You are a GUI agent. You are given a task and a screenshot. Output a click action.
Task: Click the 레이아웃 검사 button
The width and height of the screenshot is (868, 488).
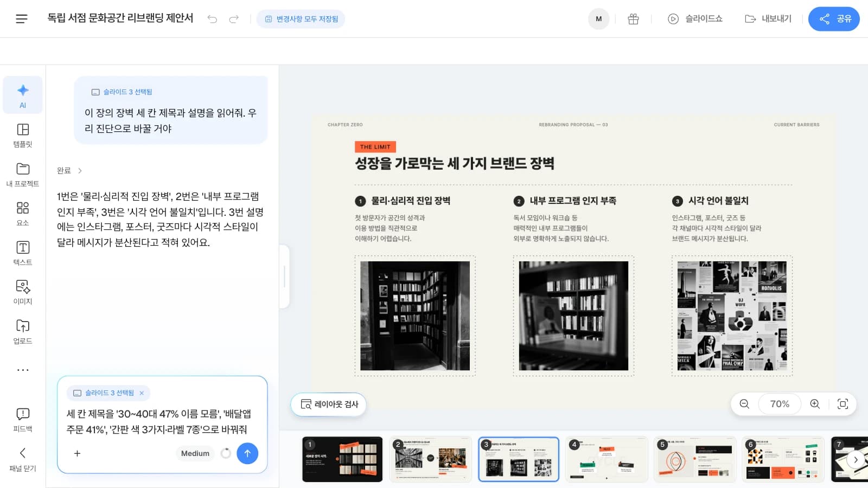click(x=328, y=404)
